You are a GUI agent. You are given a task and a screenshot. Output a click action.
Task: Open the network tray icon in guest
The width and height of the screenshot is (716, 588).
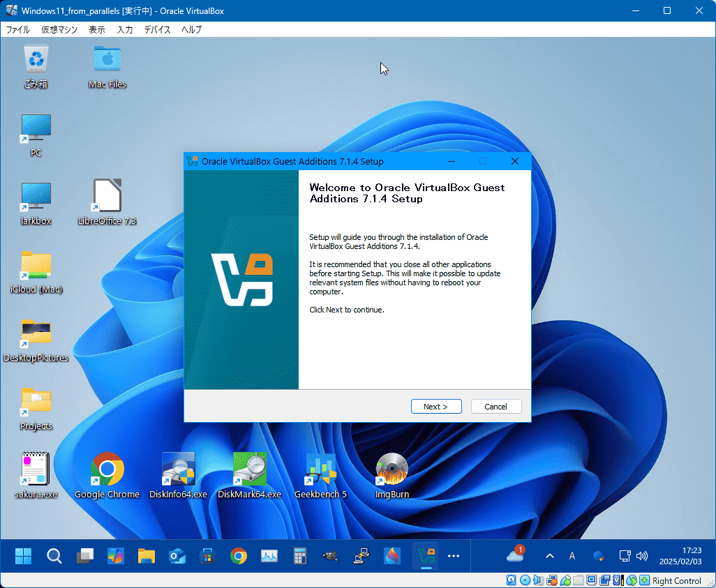[x=625, y=556]
